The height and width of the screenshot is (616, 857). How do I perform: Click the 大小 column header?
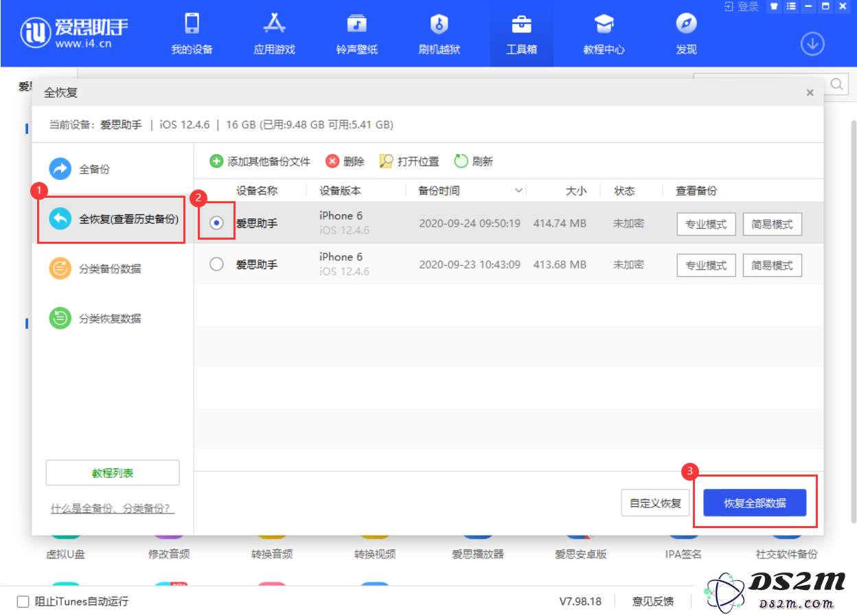tap(576, 191)
